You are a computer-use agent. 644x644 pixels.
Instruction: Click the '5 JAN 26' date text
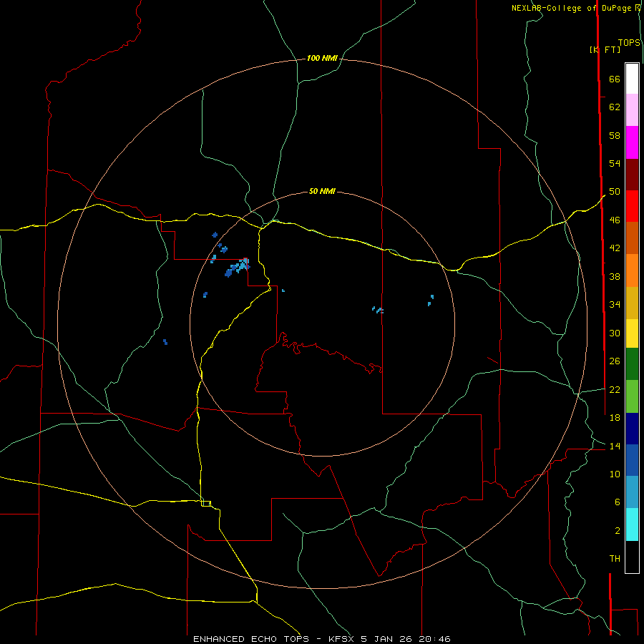coord(386,639)
